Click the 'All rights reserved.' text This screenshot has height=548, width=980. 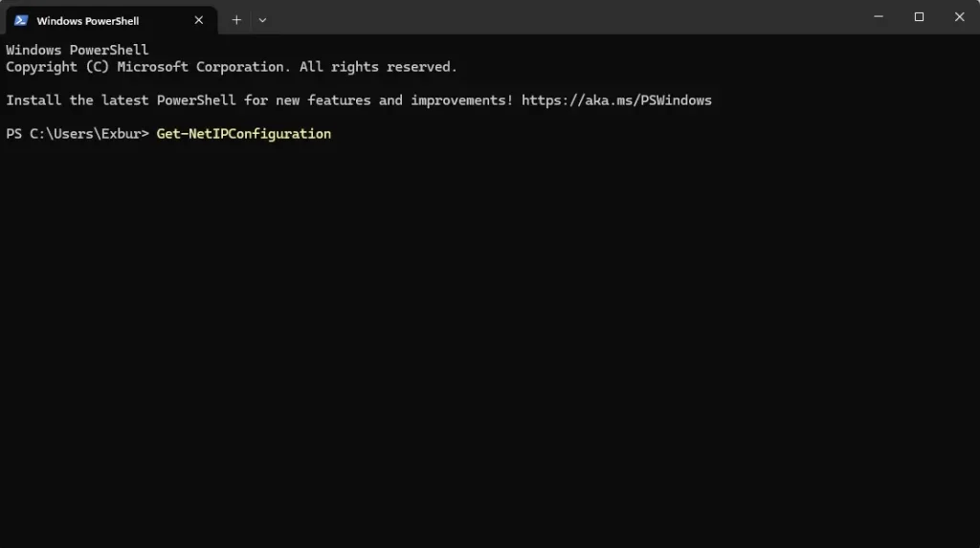(x=378, y=67)
